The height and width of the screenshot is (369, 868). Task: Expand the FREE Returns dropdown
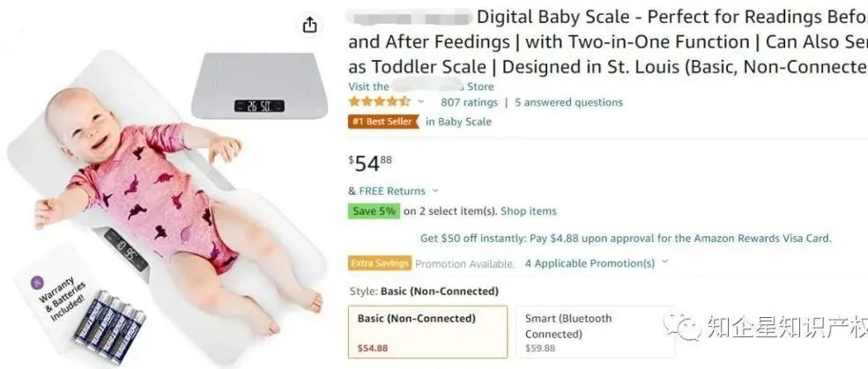pyautogui.click(x=435, y=191)
